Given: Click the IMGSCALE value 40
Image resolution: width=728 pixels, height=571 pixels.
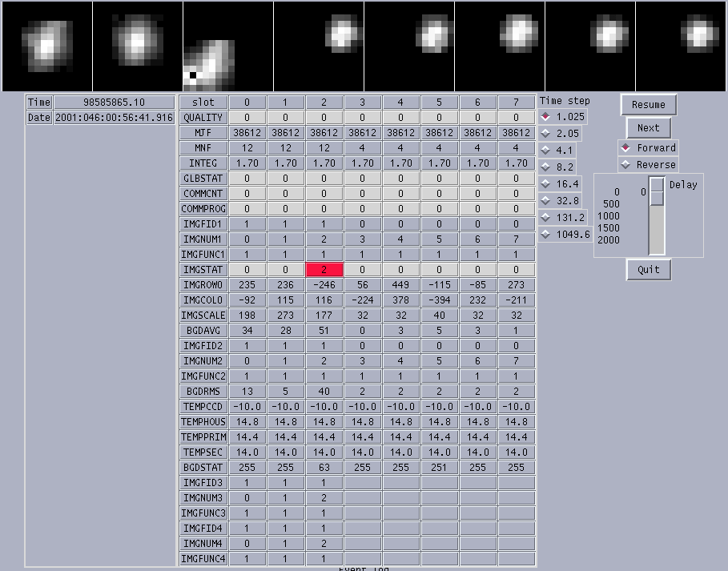Looking at the screenshot, I should 439,316.
